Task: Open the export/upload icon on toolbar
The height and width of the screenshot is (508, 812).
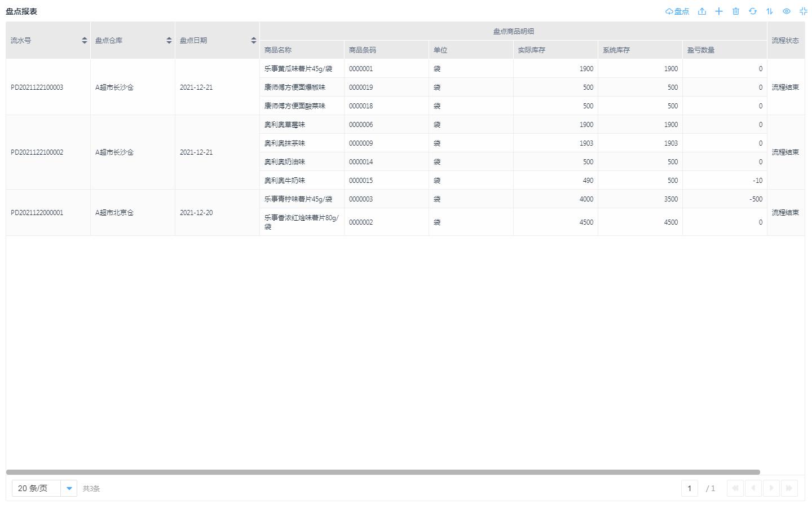Action: point(701,11)
